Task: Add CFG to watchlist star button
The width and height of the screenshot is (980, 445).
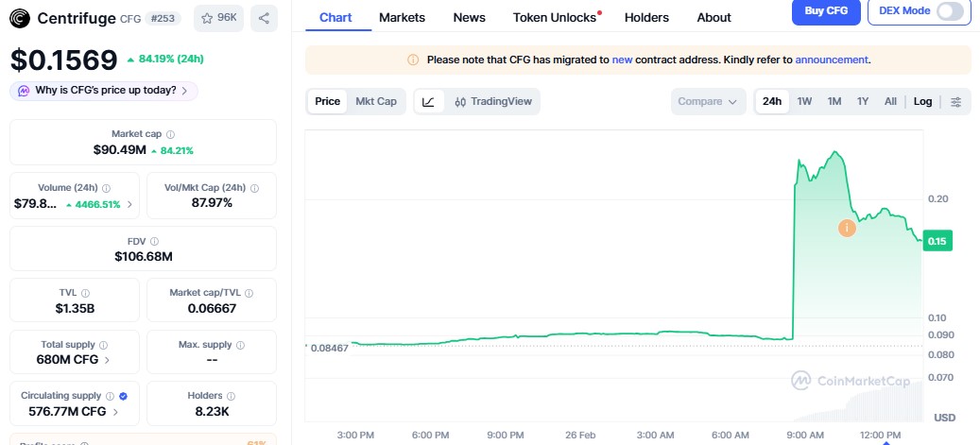Action: click(x=218, y=18)
